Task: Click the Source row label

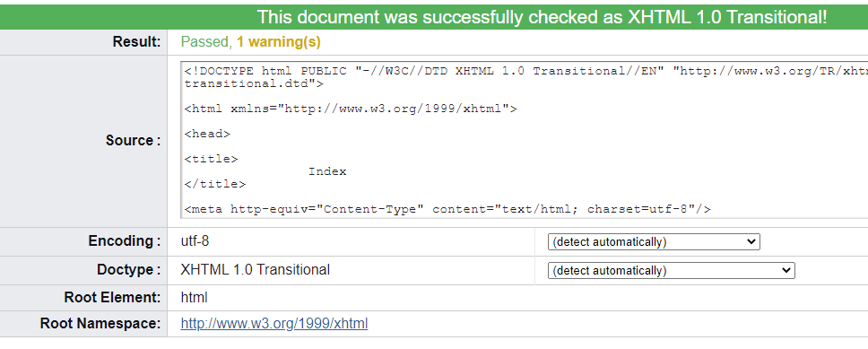Action: (133, 140)
